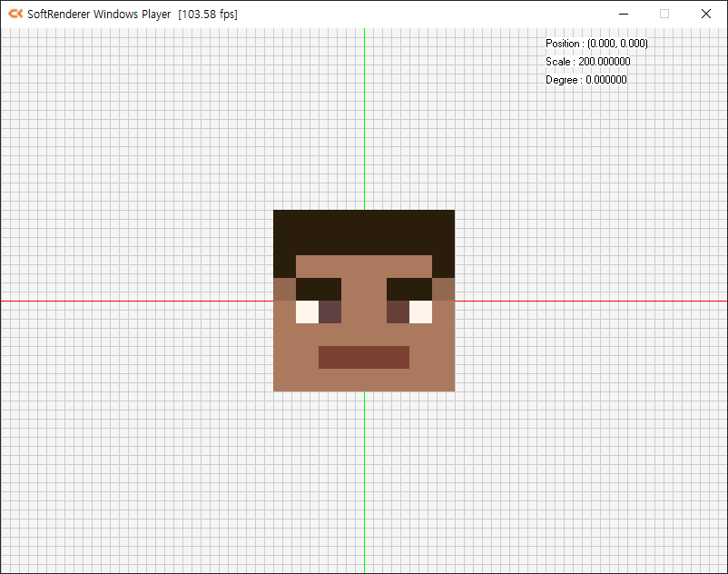
Task: Click the disabled maximize button
Action: (664, 14)
